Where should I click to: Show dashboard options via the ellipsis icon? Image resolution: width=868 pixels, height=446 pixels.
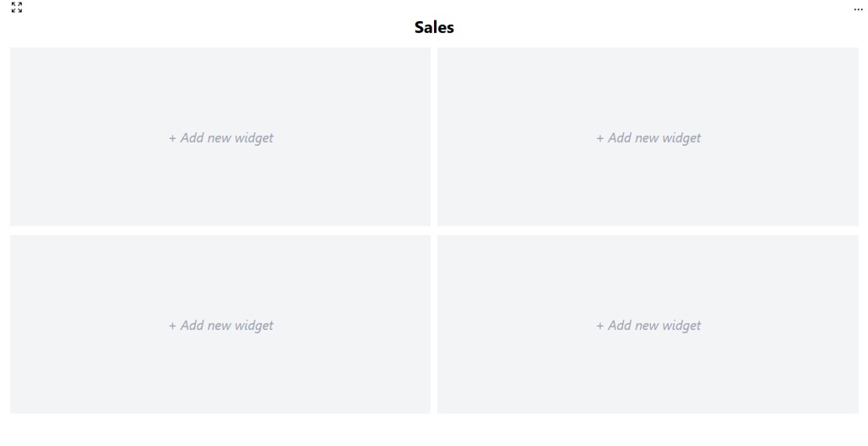[x=858, y=9]
